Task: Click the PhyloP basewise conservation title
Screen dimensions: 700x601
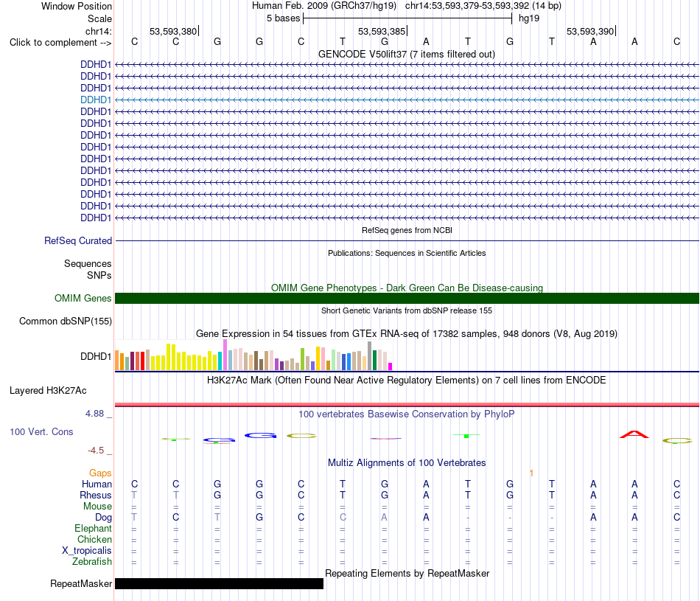Action: point(407,414)
